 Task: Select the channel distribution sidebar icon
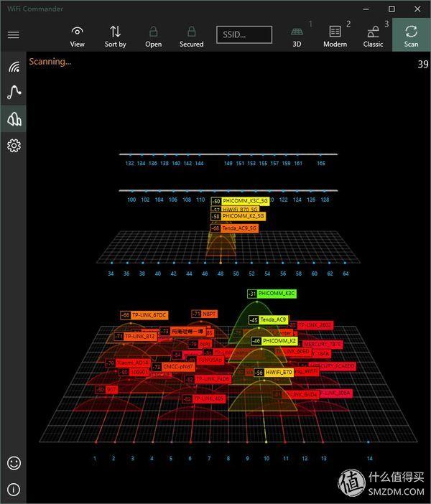coord(14,119)
